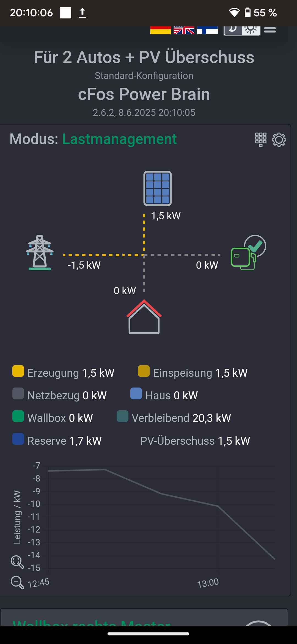Tap the 13:00 time axis label
The height and width of the screenshot is (644, 297).
pyautogui.click(x=208, y=583)
